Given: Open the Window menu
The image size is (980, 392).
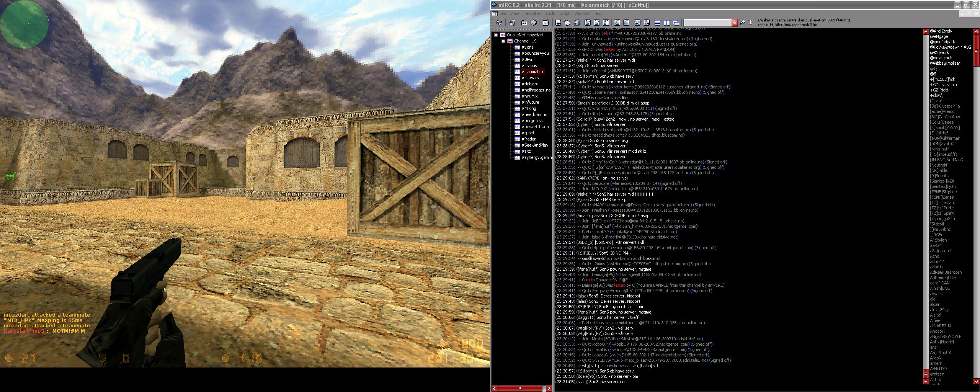Looking at the screenshot, I should pyautogui.click(x=581, y=13).
